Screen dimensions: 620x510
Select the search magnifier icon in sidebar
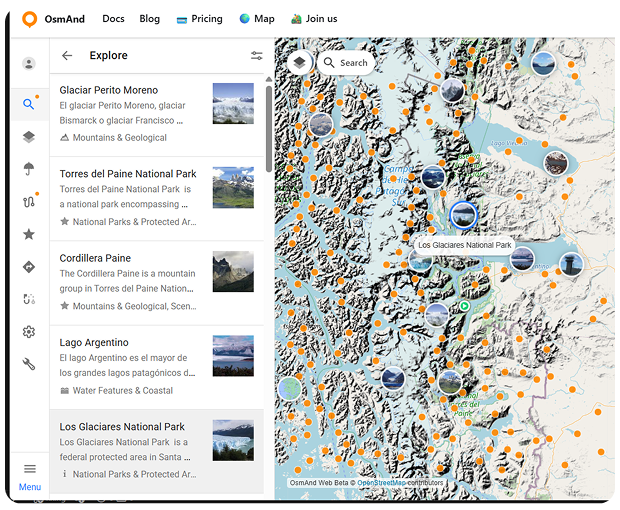point(28,104)
